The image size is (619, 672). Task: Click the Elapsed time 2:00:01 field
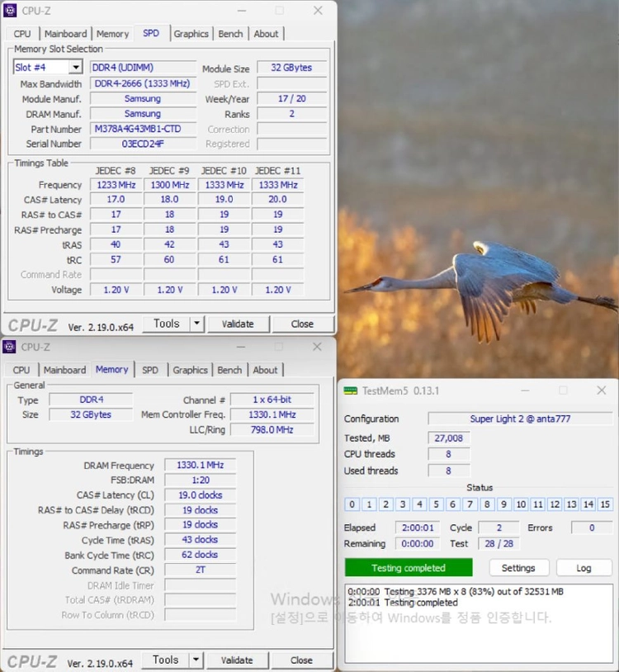coord(418,528)
